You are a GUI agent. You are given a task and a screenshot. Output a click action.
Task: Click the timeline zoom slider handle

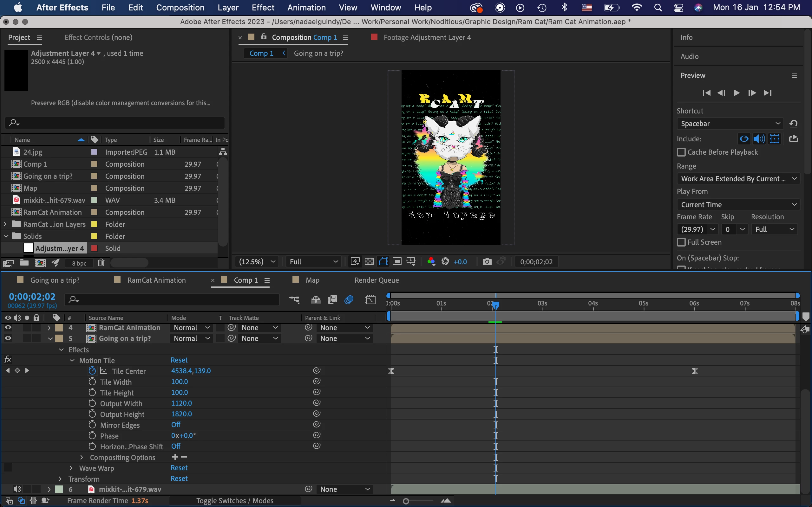point(406,501)
